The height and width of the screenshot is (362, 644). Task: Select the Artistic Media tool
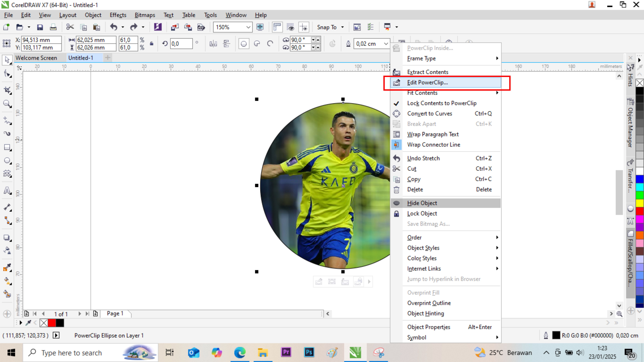coord(7,133)
